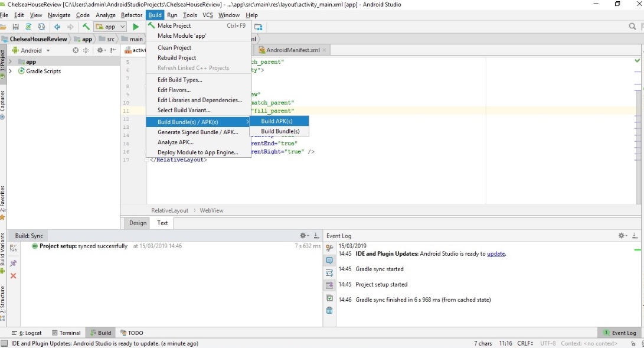Click the update link in the Event Log

click(496, 253)
